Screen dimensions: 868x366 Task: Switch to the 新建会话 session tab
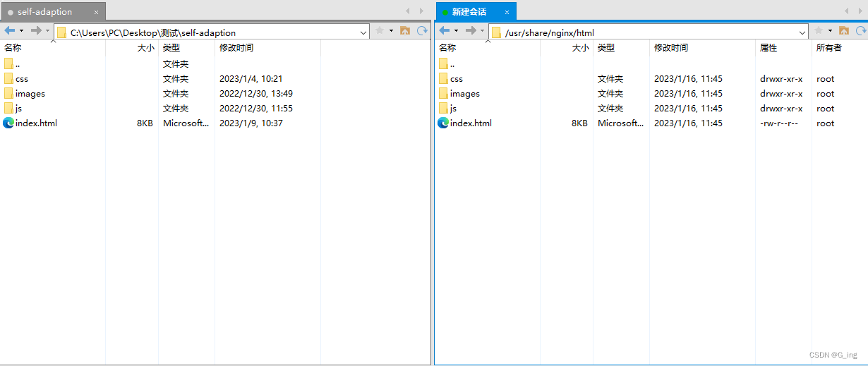[469, 12]
